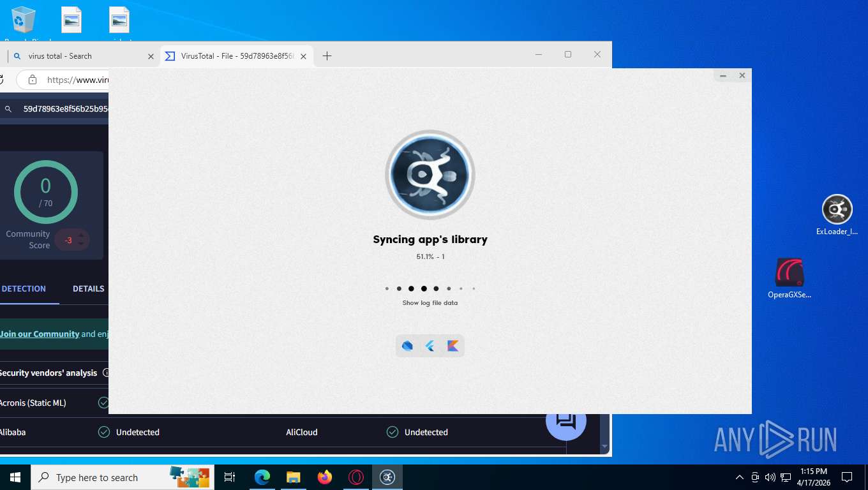
Task: Maximize the Edge browser window
Action: pos(568,54)
